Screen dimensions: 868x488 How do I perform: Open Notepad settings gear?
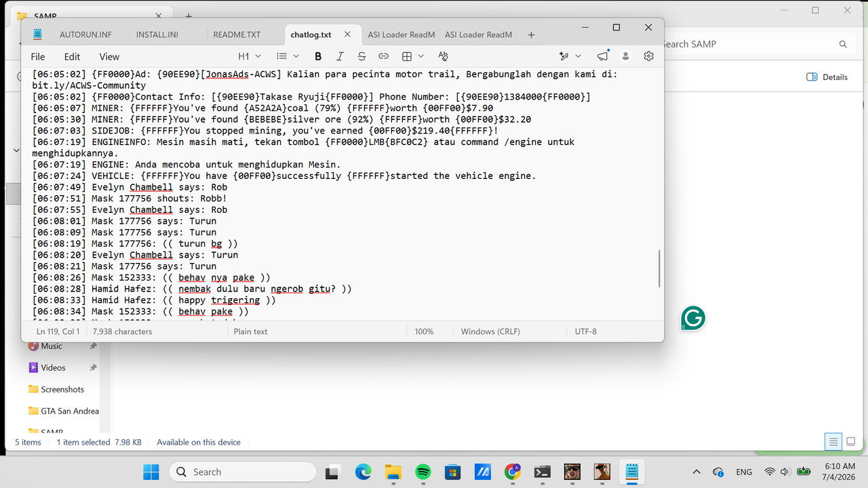(649, 56)
